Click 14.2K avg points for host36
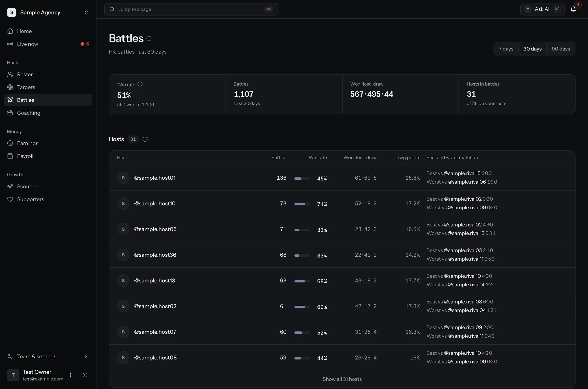588x389 pixels. (x=413, y=255)
